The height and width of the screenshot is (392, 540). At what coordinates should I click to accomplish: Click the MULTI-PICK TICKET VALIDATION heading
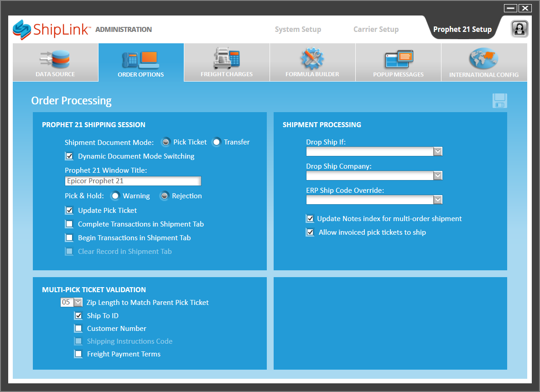click(94, 290)
